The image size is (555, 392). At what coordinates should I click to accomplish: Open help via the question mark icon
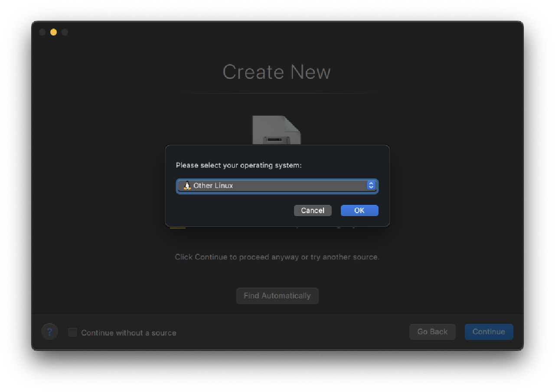[49, 332]
